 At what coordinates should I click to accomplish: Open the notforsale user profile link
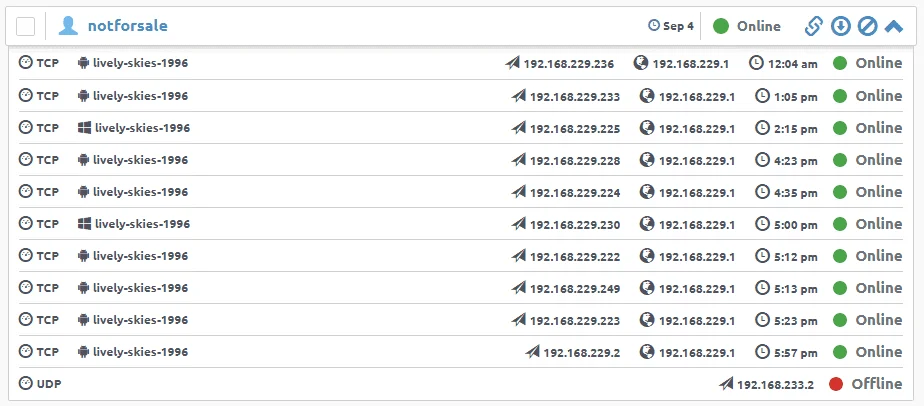pos(127,26)
